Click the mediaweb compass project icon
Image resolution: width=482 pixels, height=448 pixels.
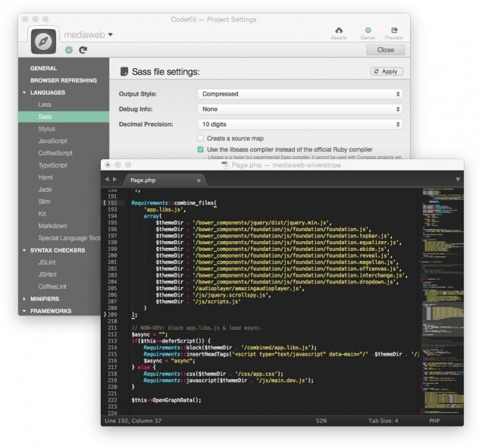pyautogui.click(x=43, y=41)
